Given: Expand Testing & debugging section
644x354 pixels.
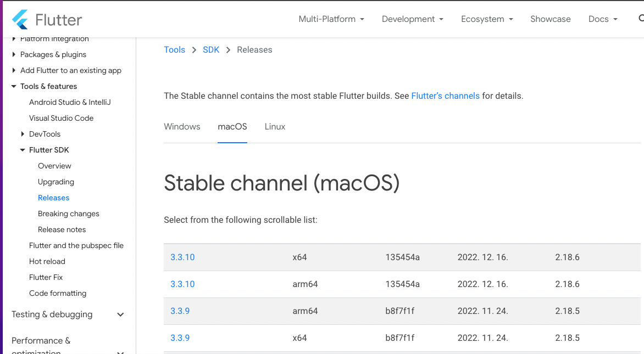Looking at the screenshot, I should [x=68, y=314].
